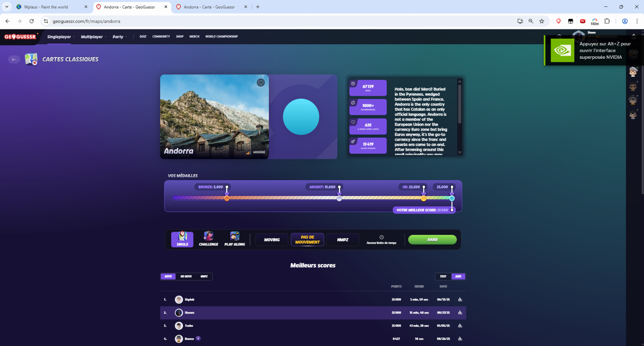This screenshot has height=346, width=644.
Task: Bookmark this page with the star icon
Action: click(x=542, y=21)
